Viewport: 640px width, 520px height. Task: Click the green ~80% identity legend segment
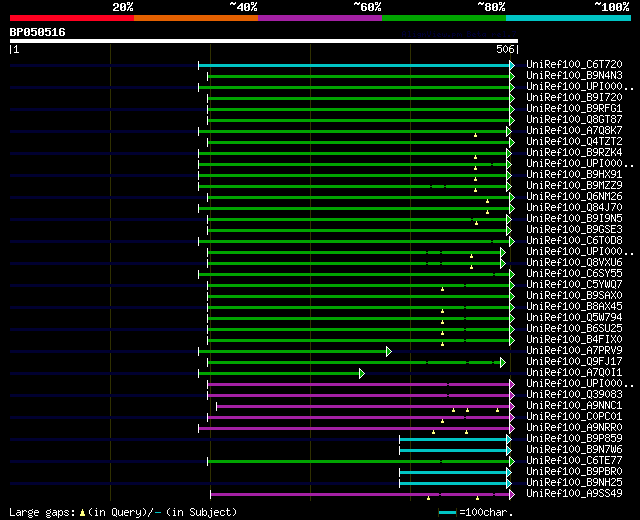pos(444,18)
